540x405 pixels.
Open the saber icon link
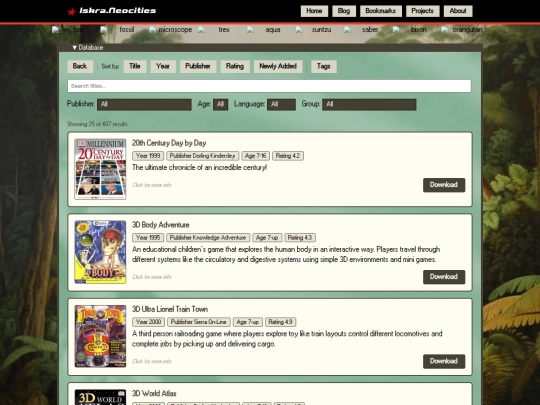tap(361, 30)
